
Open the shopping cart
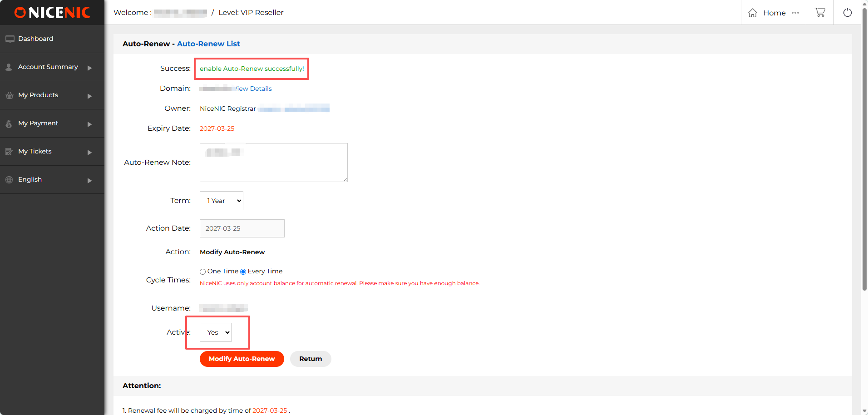(820, 12)
